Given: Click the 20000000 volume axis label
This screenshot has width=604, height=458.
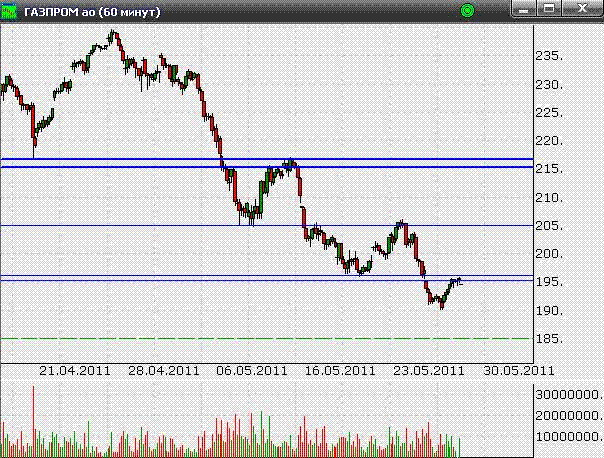Looking at the screenshot, I should click(569, 416).
